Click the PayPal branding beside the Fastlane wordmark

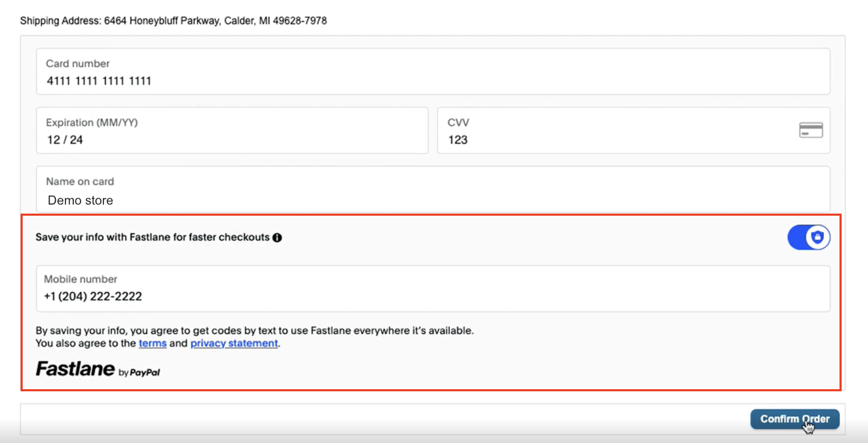139,372
